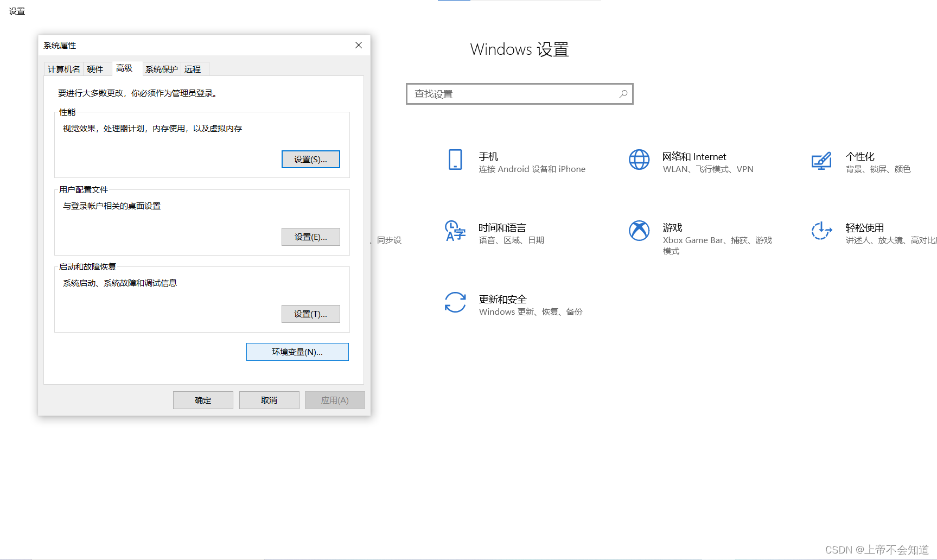
Task: Focus the 查找设置 search field
Action: click(x=520, y=94)
